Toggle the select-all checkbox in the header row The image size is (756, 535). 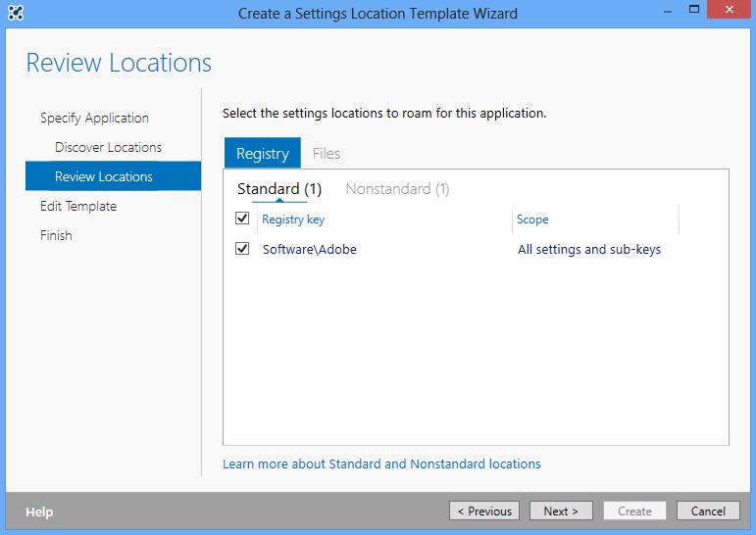tap(243, 219)
